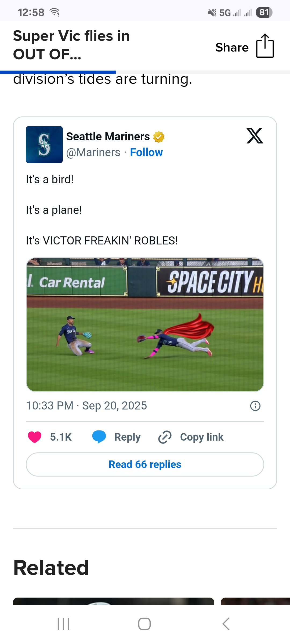The height and width of the screenshot is (644, 290).
Task: Tap the tweet timestamp Sep 20, 2025
Action: [x=86, y=406]
